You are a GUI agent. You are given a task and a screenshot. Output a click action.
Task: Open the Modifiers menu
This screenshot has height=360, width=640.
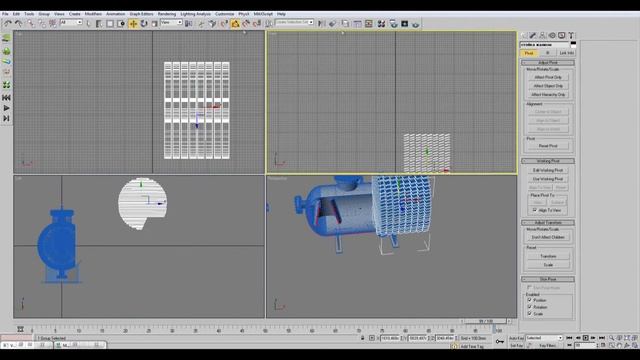coord(93,14)
